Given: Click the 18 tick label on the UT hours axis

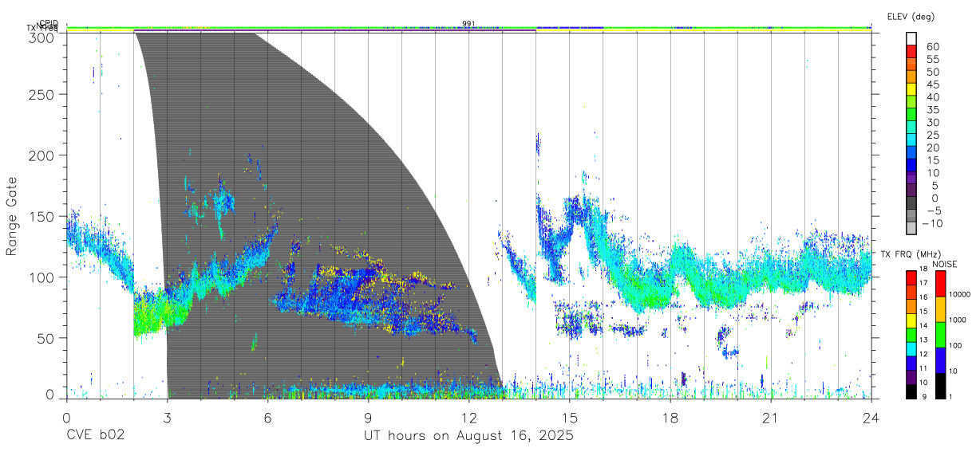Looking at the screenshot, I should [670, 418].
